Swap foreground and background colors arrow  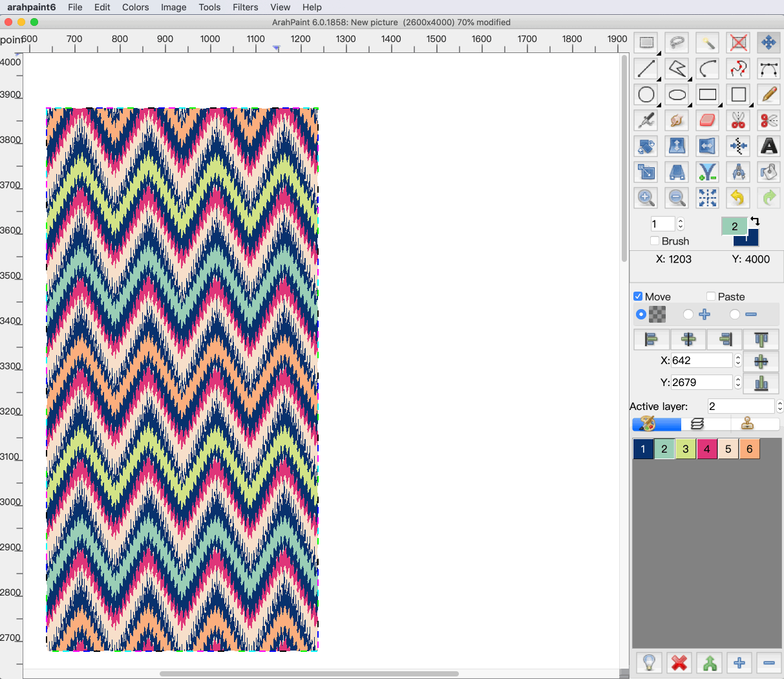755,221
